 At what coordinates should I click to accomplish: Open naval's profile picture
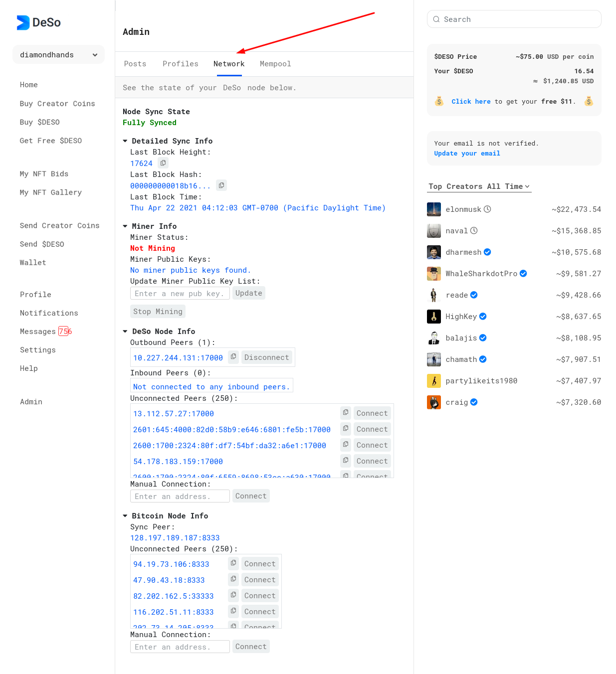[x=434, y=231]
